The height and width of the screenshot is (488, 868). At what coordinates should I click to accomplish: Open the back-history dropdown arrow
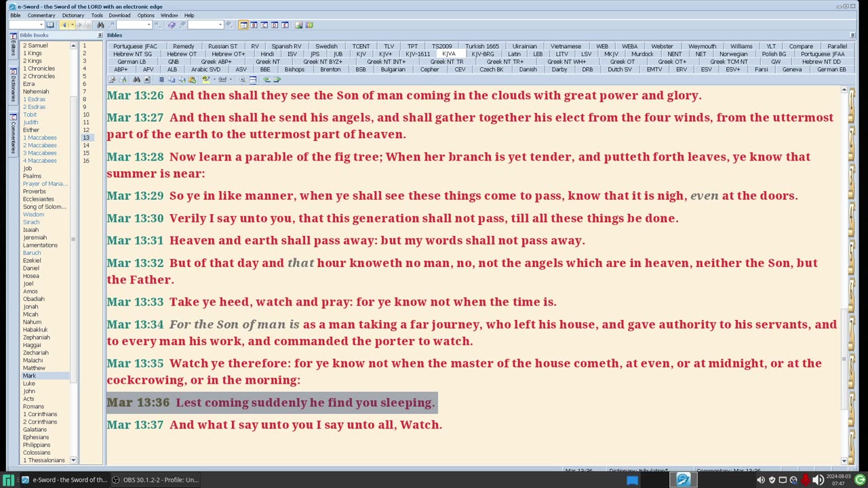point(73,25)
